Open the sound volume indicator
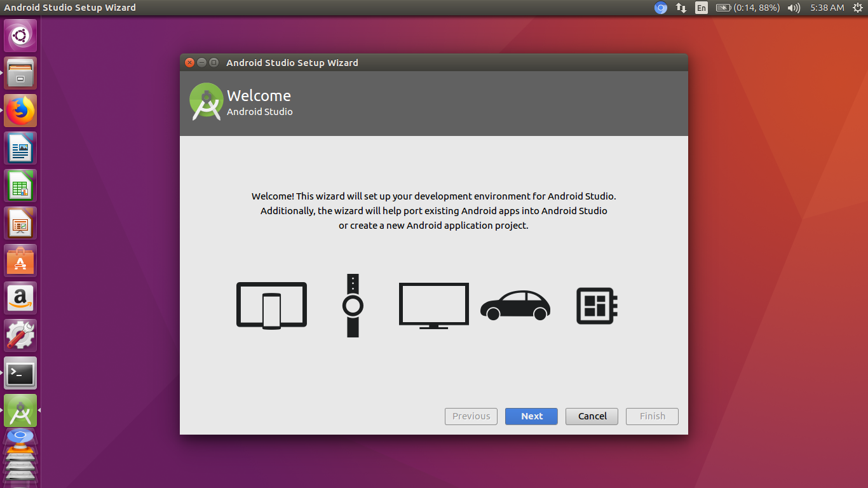 click(794, 8)
